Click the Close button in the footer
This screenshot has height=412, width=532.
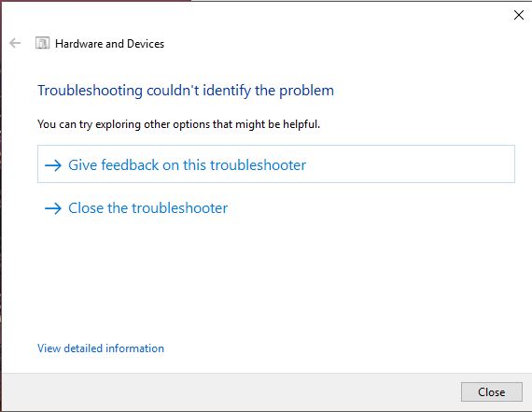pos(491,392)
